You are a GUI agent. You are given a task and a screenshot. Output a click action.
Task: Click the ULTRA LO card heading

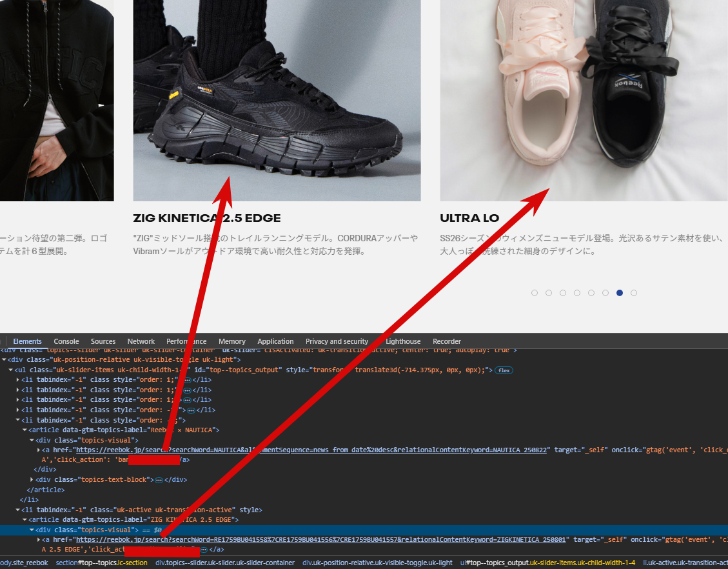(x=469, y=218)
